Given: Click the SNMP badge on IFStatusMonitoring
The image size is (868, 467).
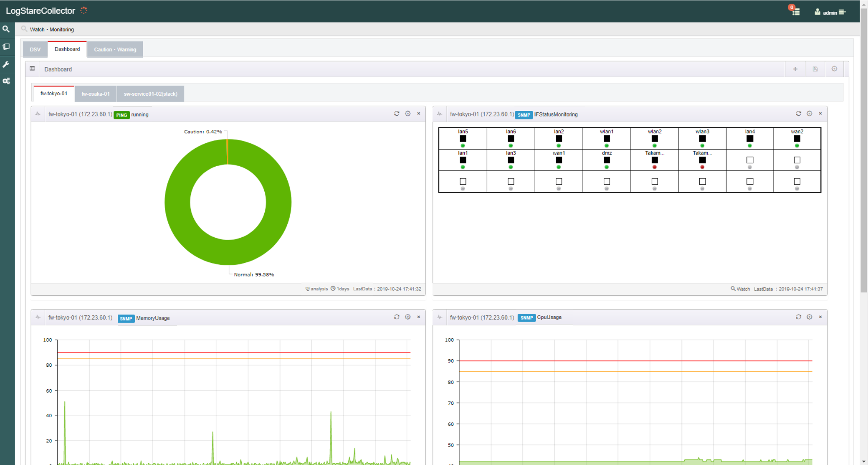Looking at the screenshot, I should click(524, 115).
